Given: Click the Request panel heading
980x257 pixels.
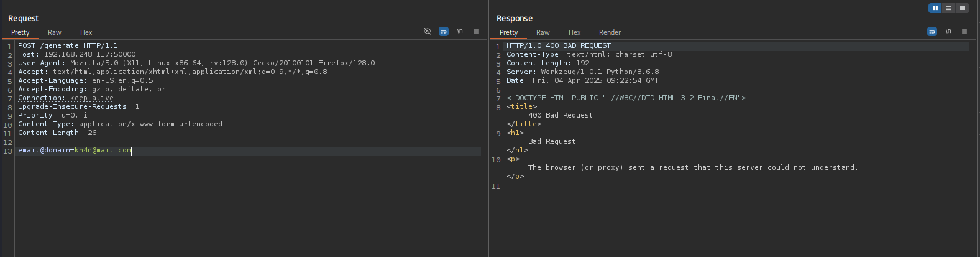Looking at the screenshot, I should 23,18.
